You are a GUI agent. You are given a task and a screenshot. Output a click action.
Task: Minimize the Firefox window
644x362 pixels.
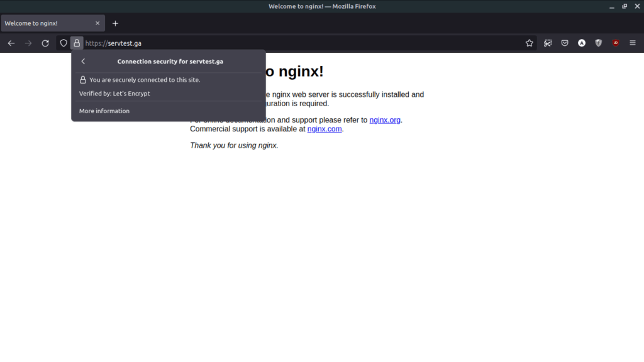point(612,6)
